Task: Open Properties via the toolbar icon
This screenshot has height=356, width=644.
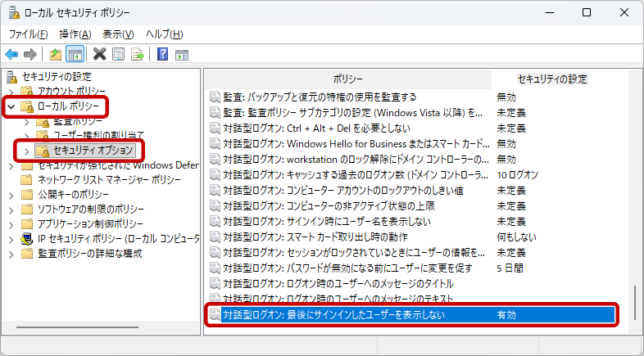Action: [118, 54]
